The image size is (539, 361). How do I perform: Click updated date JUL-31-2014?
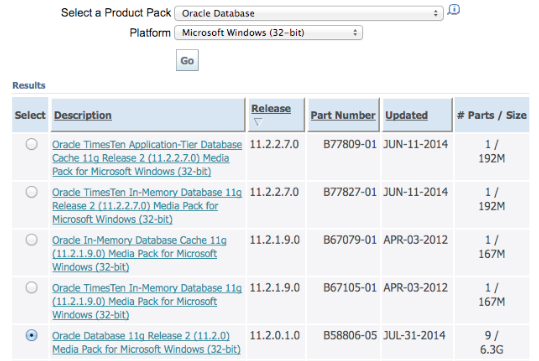415,336
